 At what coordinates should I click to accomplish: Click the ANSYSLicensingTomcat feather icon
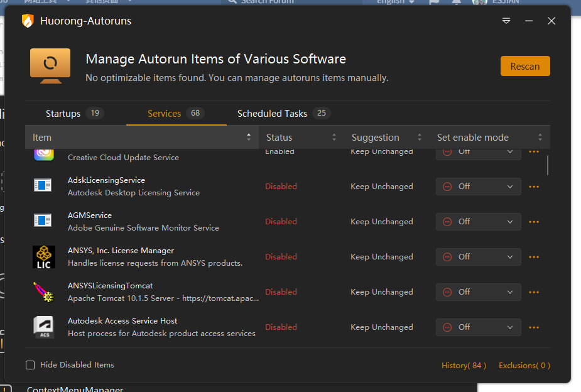(44, 292)
